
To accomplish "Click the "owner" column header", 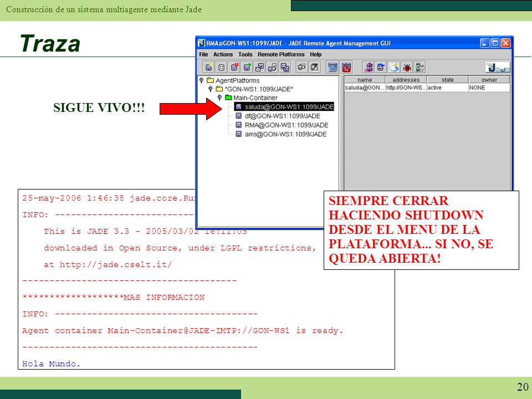I will 489,80.
